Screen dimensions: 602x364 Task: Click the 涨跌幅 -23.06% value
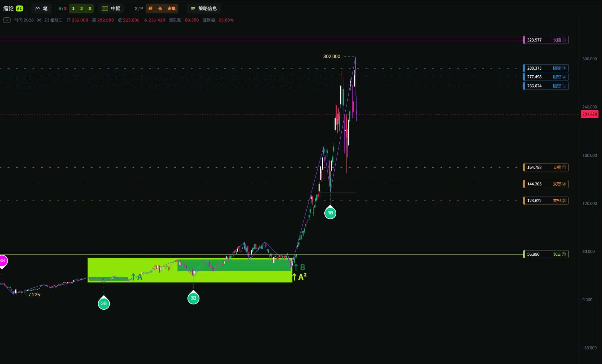pyautogui.click(x=225, y=20)
